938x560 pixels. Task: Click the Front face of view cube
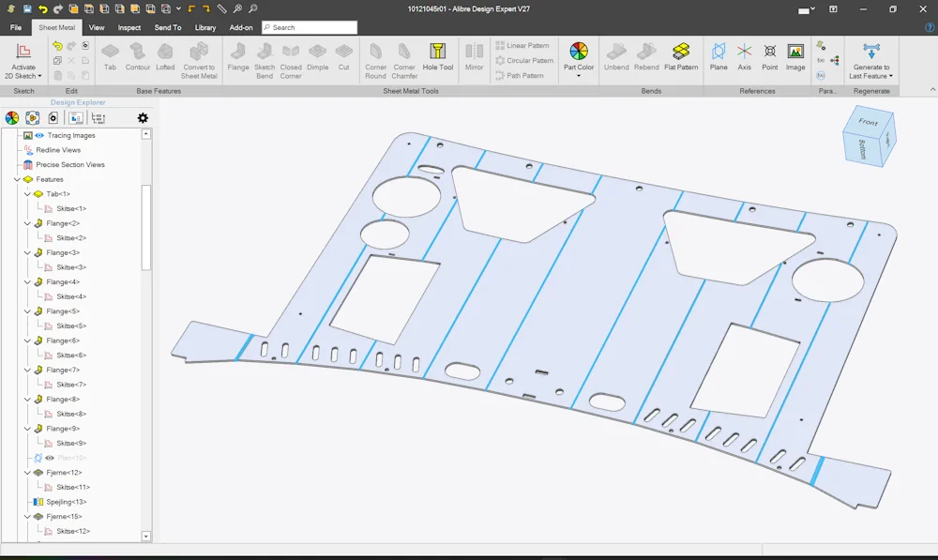[868, 122]
